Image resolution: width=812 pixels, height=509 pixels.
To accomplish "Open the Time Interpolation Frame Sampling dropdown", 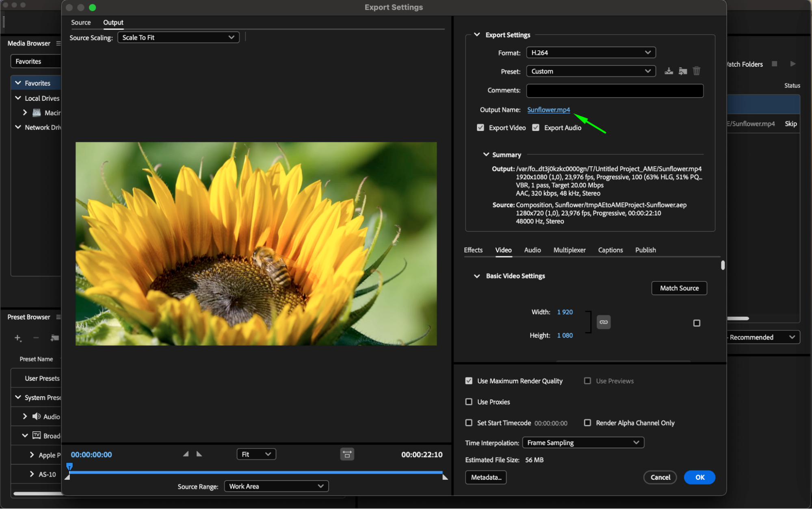I will [583, 442].
